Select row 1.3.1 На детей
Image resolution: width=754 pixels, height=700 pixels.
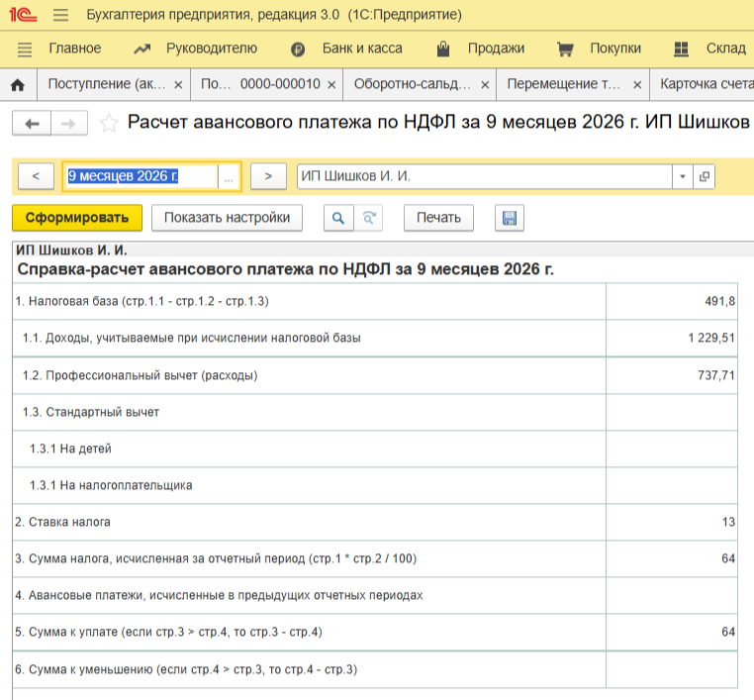coord(70,449)
